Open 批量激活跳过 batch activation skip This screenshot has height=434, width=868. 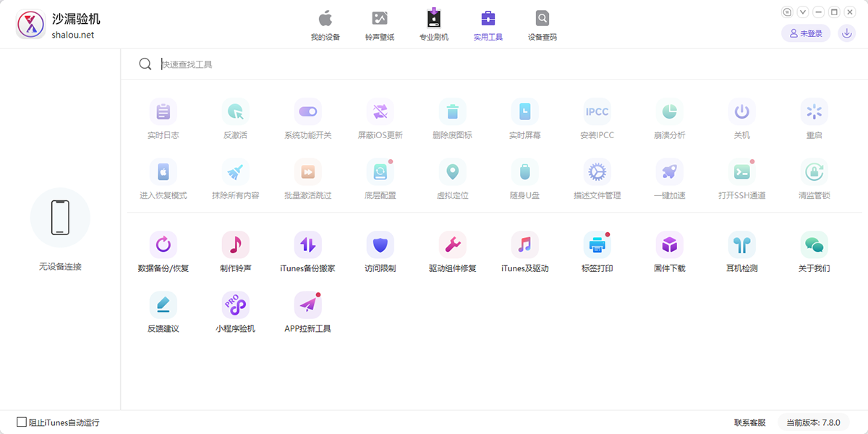[x=308, y=179]
